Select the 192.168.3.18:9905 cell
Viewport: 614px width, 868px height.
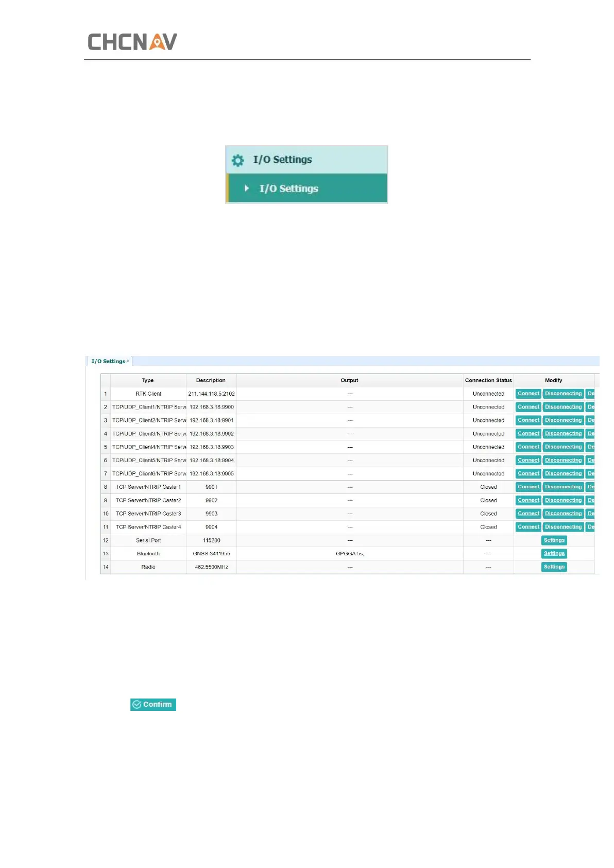point(211,474)
